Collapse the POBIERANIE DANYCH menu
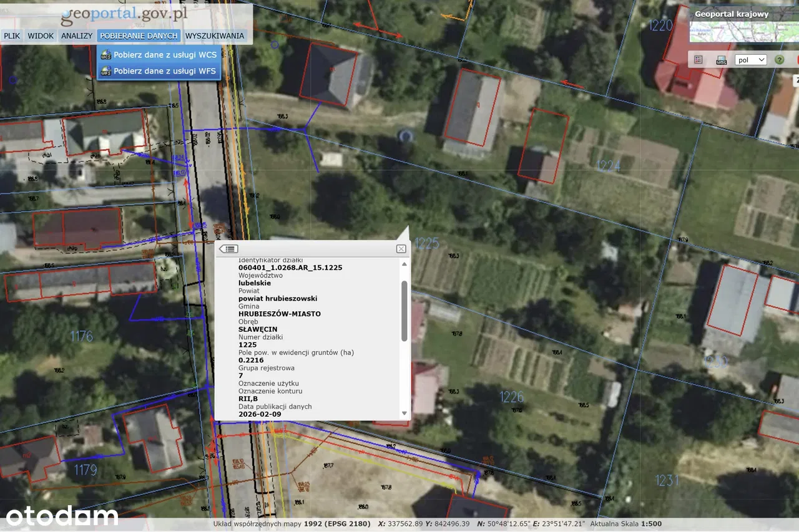 click(x=139, y=36)
